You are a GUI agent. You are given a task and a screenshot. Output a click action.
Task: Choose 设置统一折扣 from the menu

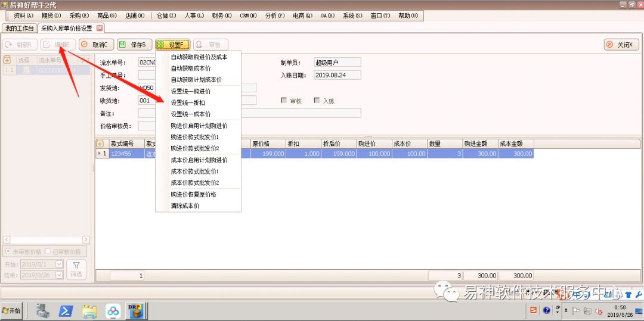click(x=188, y=102)
